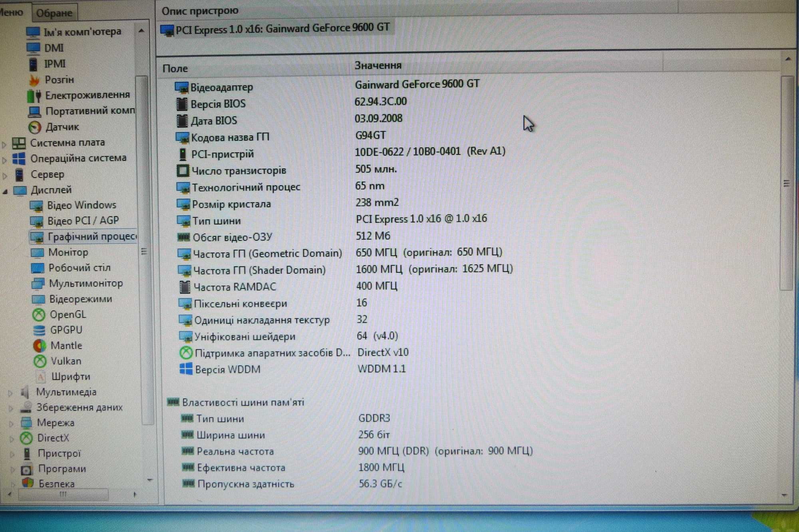Viewport: 799px width, 532px height.
Task: Click tree pane scroll up arrow
Action: [141, 31]
